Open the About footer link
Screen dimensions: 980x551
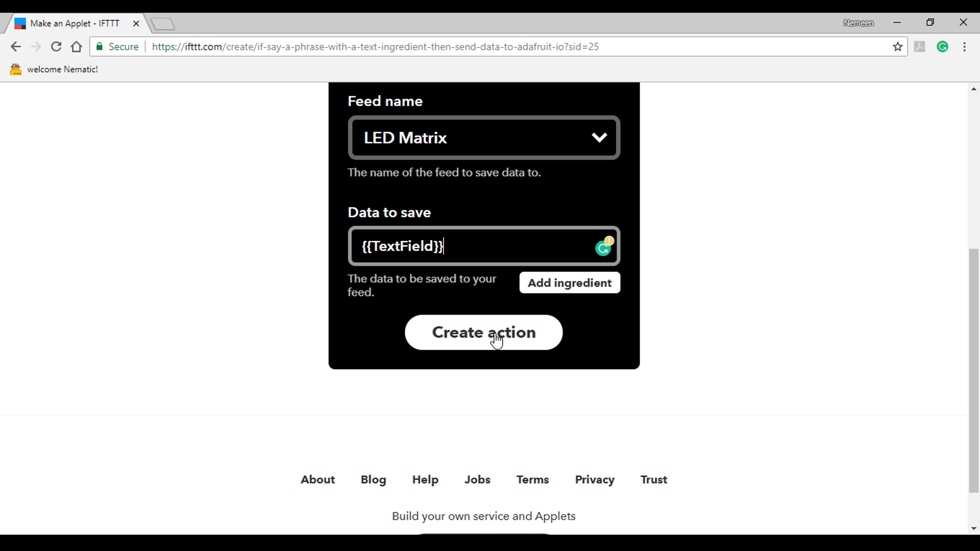[x=317, y=480]
